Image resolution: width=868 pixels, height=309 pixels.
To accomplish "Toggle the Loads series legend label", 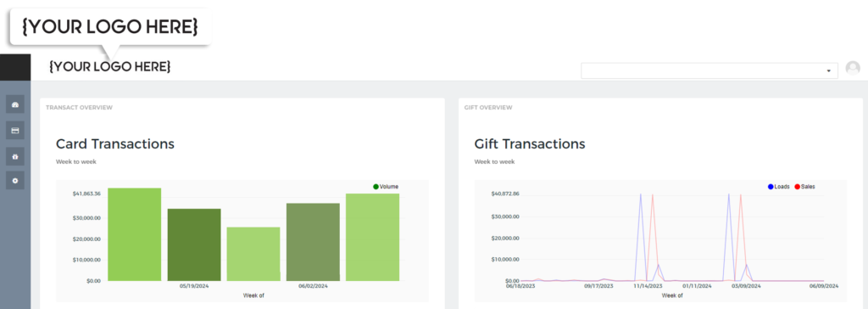I will [782, 187].
